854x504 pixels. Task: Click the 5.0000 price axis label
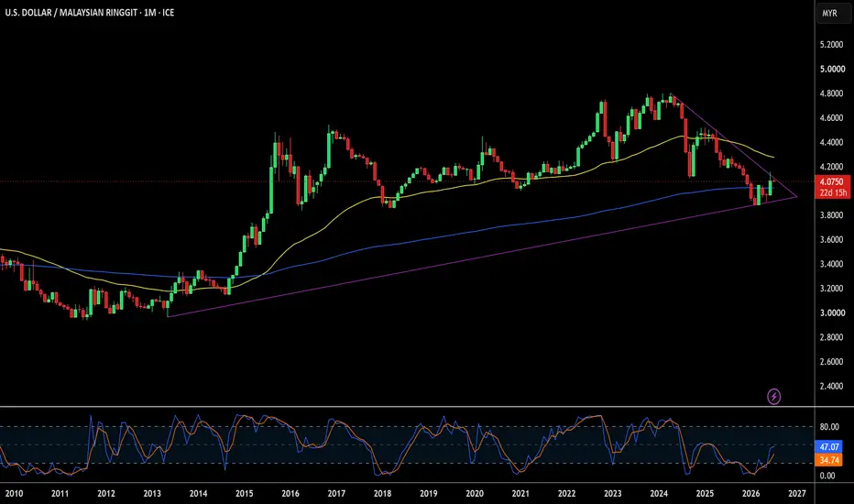click(832, 70)
